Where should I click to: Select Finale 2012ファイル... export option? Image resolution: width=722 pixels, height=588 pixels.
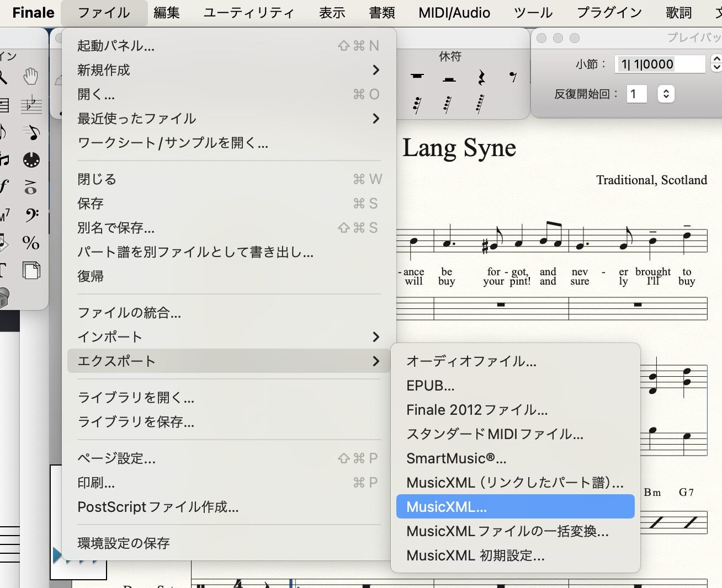516,410
